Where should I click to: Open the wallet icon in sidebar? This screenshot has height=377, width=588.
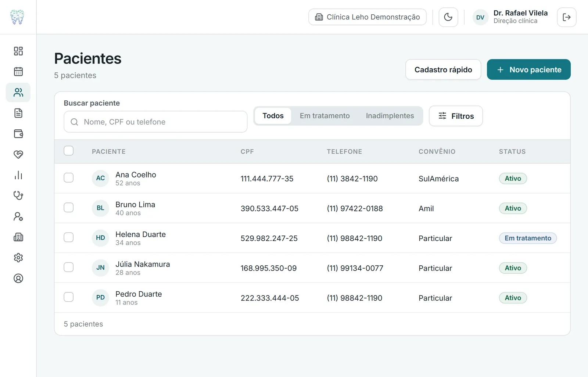[18, 134]
